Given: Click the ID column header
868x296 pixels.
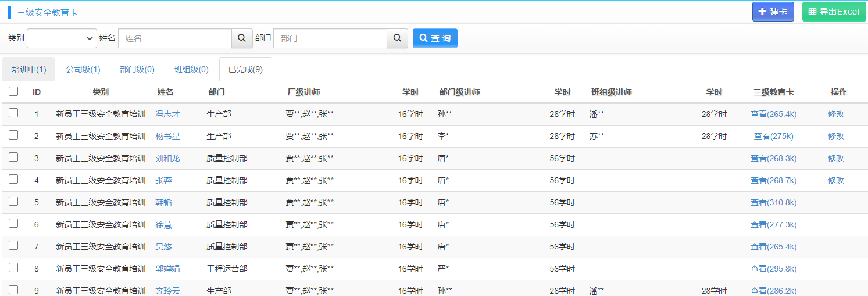Looking at the screenshot, I should [x=37, y=92].
